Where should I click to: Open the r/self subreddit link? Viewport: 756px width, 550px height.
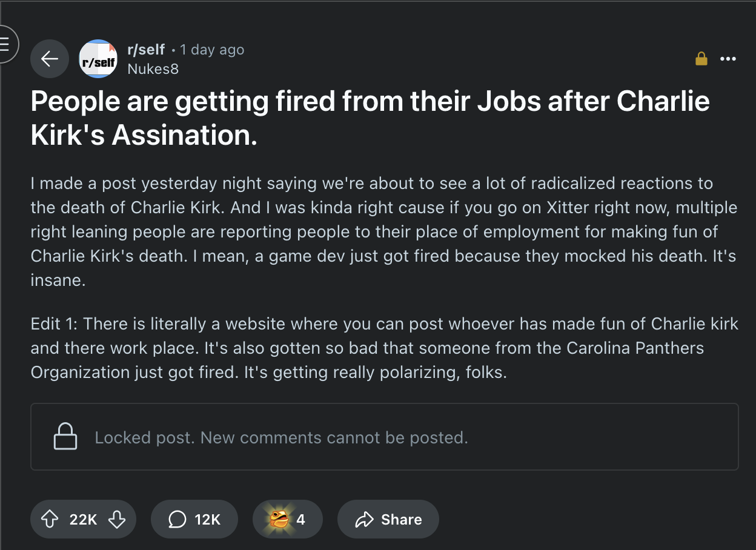click(x=146, y=50)
